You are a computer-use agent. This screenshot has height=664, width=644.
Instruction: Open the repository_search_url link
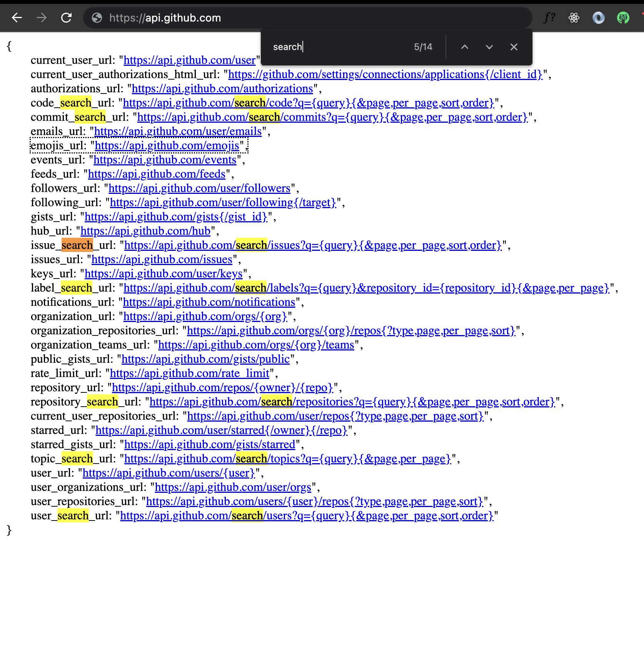click(x=352, y=402)
